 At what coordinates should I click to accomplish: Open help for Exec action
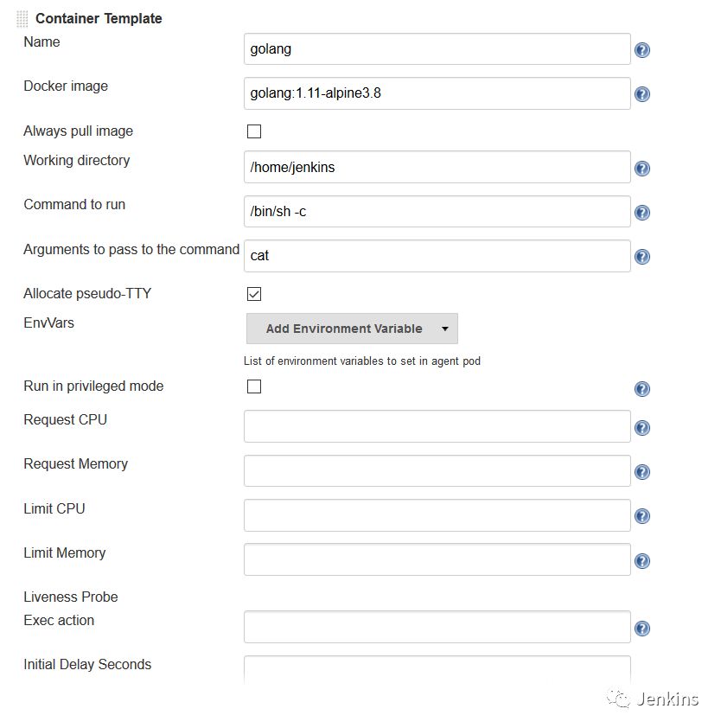click(x=641, y=627)
